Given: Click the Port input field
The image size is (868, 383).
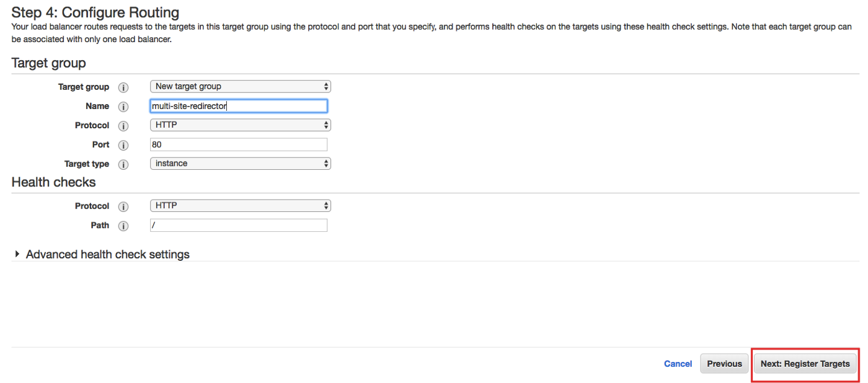Looking at the screenshot, I should (239, 144).
